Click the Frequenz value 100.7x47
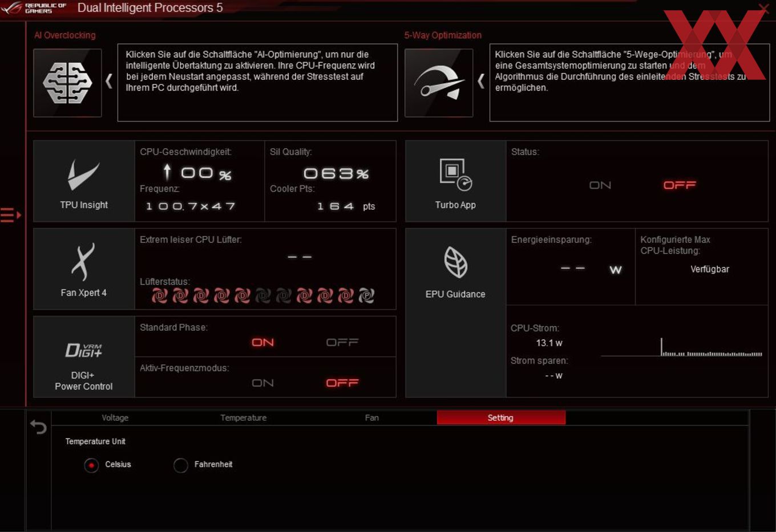The image size is (776, 532). [x=191, y=206]
